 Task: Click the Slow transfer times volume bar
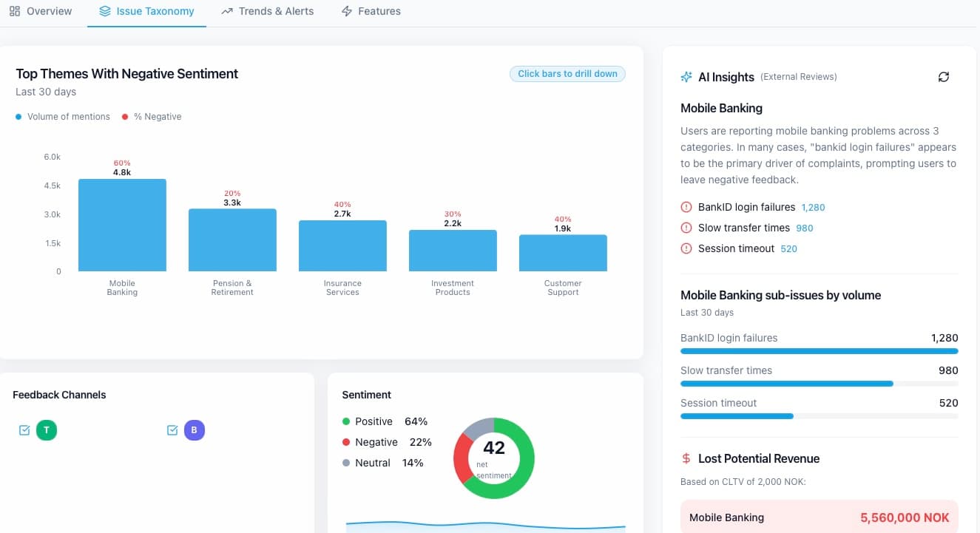click(x=786, y=384)
